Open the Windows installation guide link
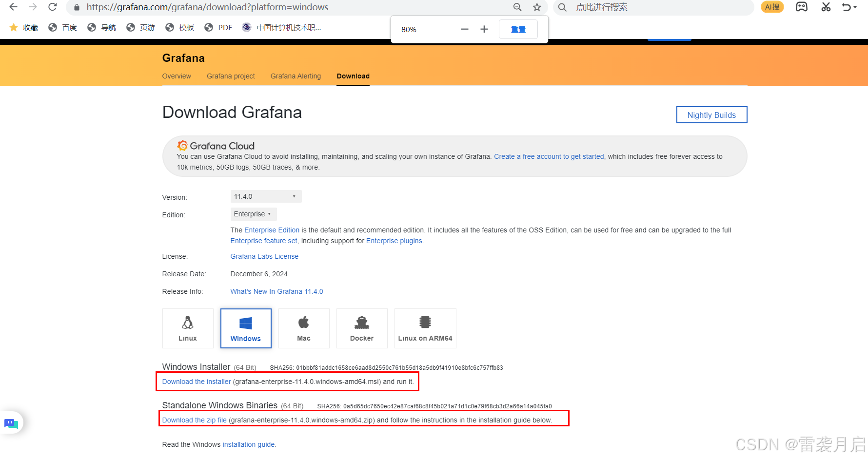Image resolution: width=868 pixels, height=459 pixels. click(249, 444)
